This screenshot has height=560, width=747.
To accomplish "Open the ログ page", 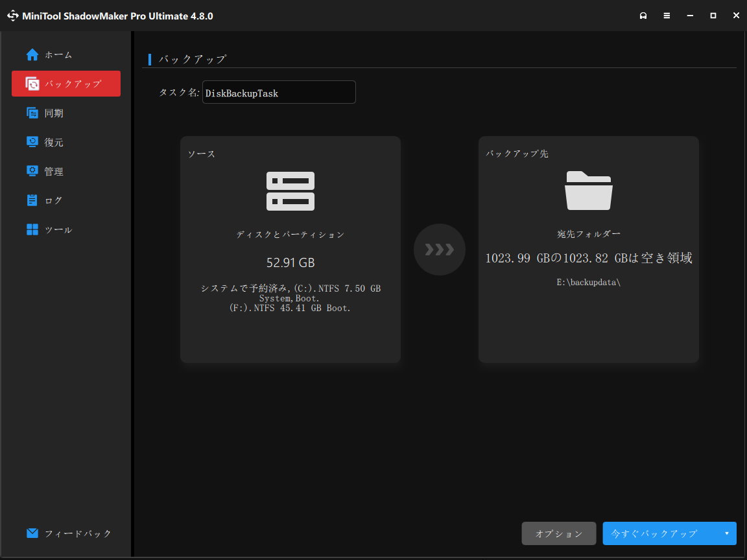I will pos(53,200).
